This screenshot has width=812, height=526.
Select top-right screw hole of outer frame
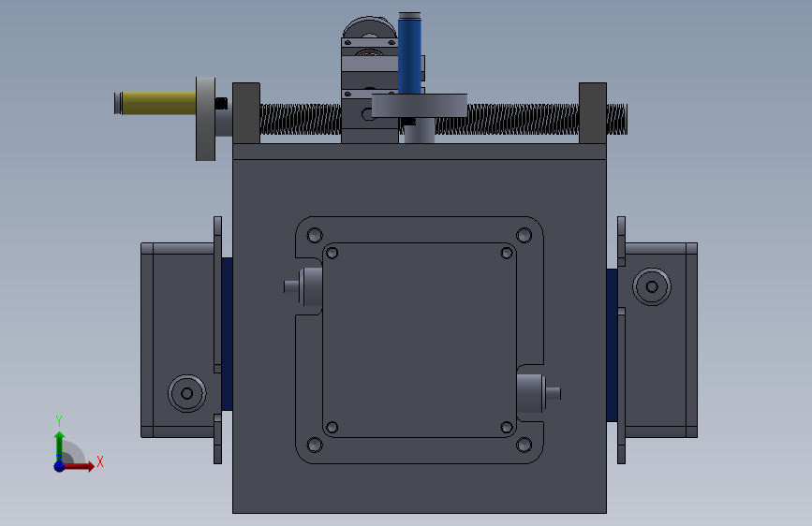[x=524, y=236]
